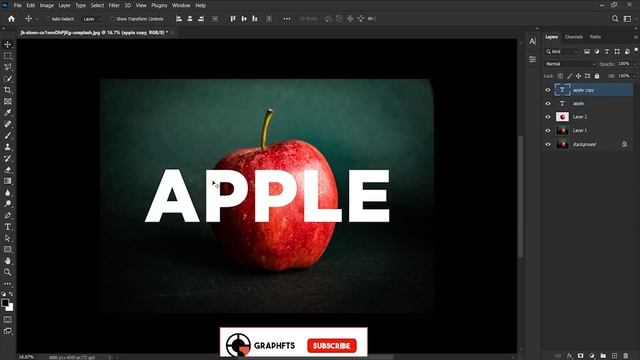Toggle layer filtering switch on or off
Image resolution: width=640 pixels, height=360 pixels.
pos(636,51)
